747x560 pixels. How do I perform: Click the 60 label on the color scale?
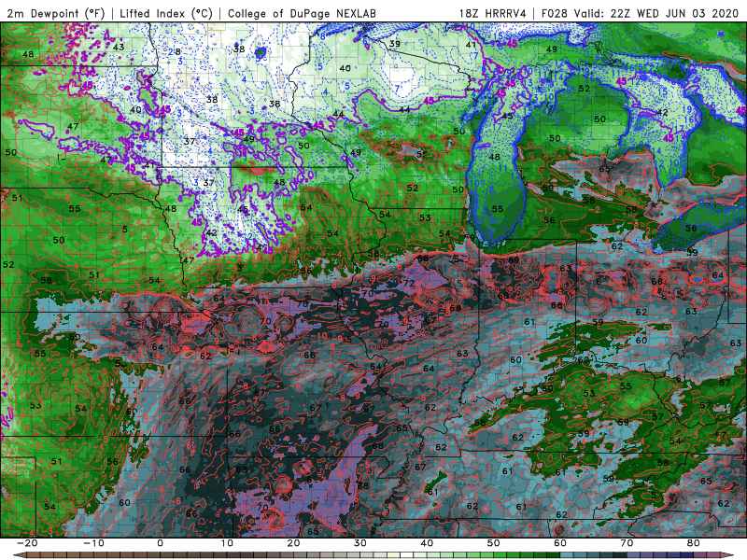560,543
